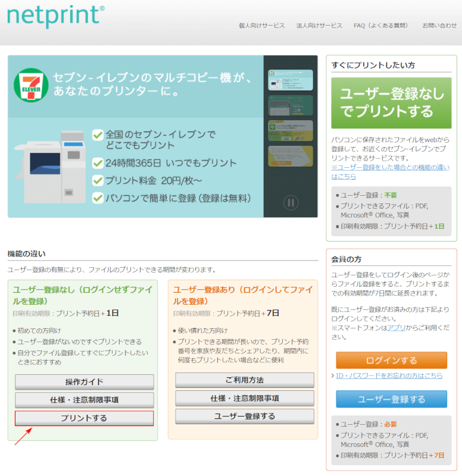Select the first carousel thumbnail
The image size is (462, 476).
[x=290, y=80]
